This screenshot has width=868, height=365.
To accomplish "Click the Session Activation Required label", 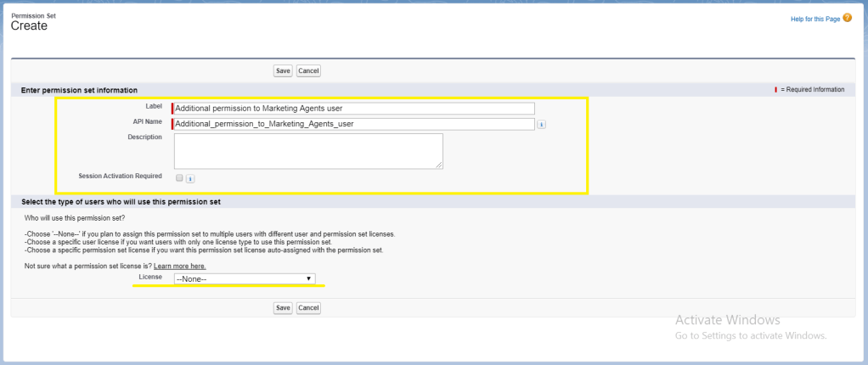I will pyautogui.click(x=119, y=176).
